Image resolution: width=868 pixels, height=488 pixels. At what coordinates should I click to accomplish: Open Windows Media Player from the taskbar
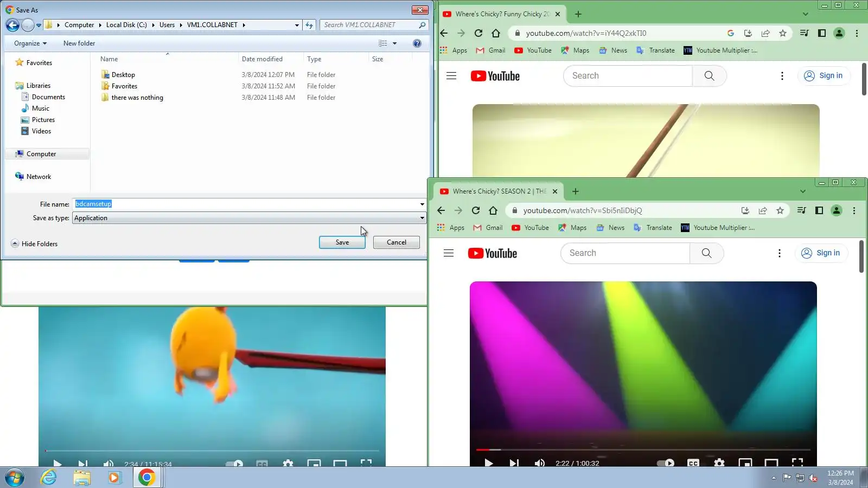click(x=114, y=478)
